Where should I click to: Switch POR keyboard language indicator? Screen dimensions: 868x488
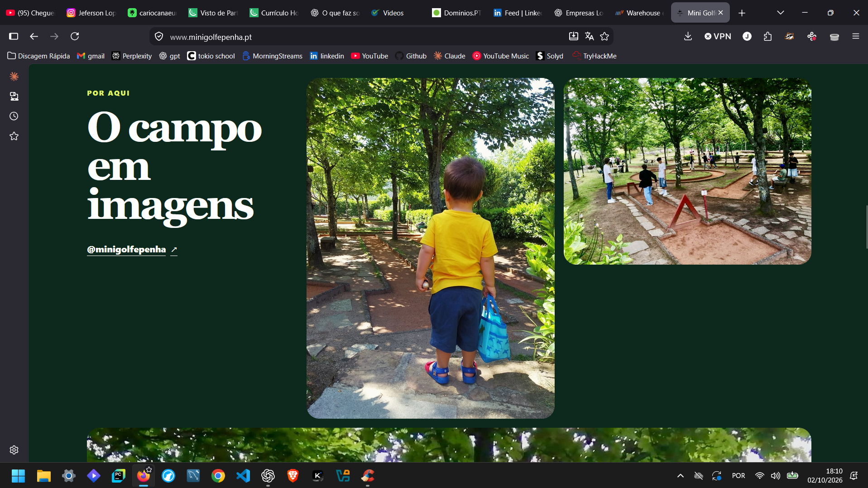(739, 476)
